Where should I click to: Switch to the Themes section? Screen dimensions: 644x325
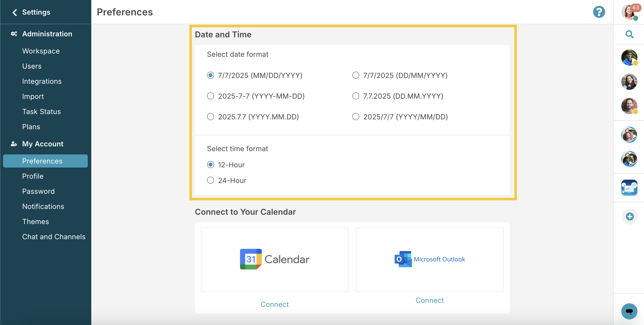(x=35, y=221)
